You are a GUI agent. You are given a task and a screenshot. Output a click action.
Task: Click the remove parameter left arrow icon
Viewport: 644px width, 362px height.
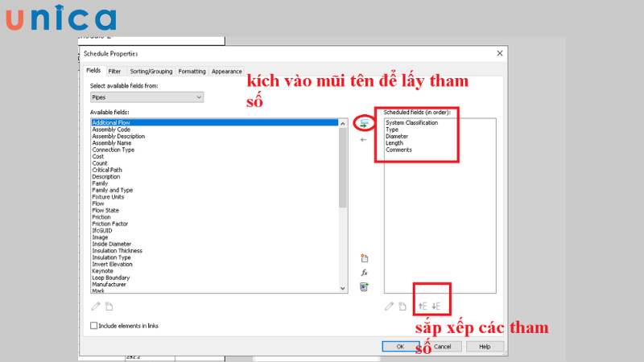coord(363,140)
